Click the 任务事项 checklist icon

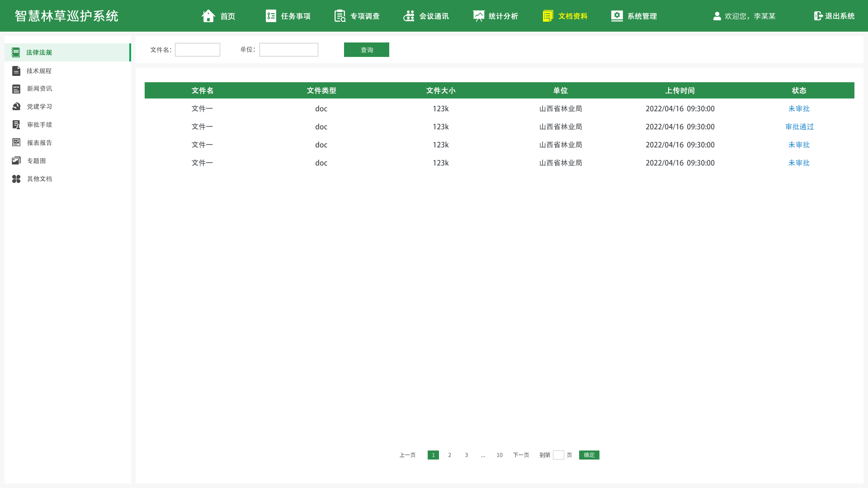271,16
